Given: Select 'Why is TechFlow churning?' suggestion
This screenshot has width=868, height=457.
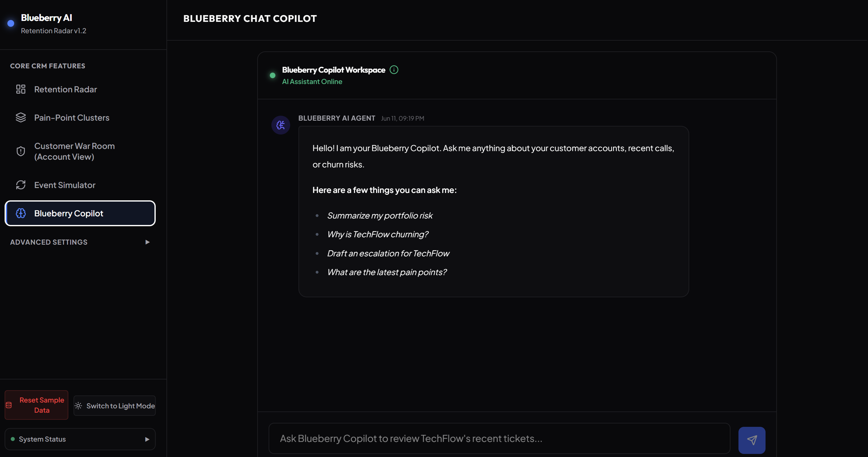Looking at the screenshot, I should click(378, 235).
